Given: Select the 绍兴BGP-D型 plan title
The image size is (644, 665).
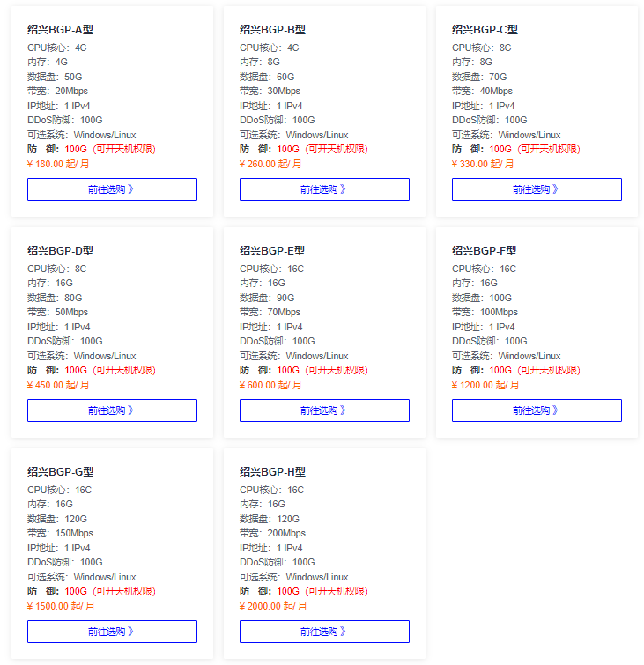Looking at the screenshot, I should (60, 251).
